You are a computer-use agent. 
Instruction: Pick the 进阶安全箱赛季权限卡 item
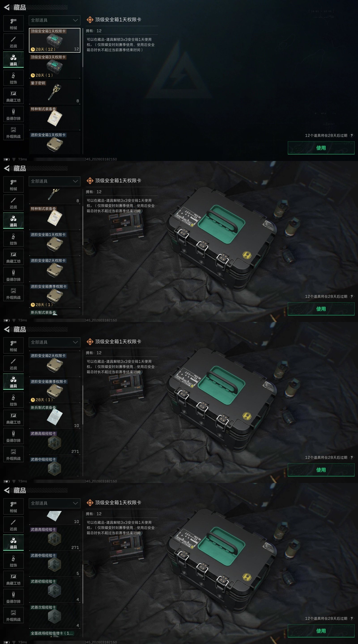(55, 295)
